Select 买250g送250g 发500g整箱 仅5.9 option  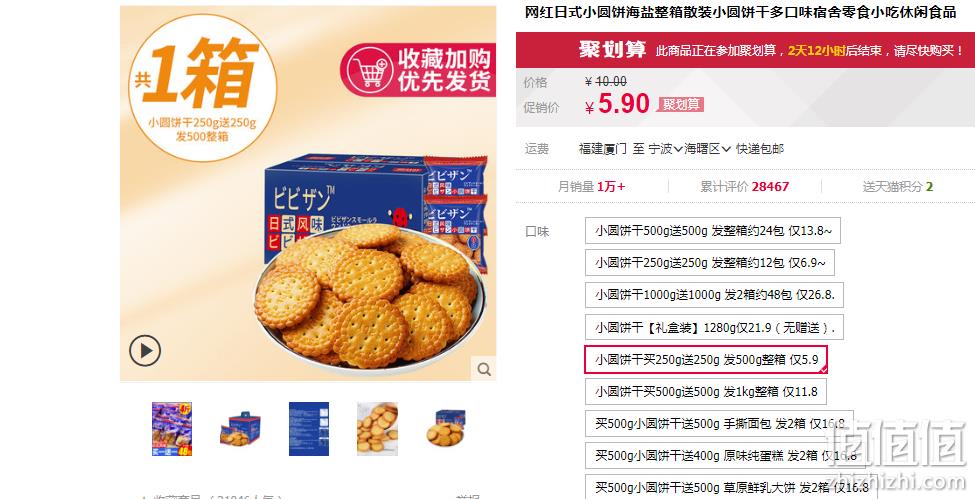pyautogui.click(x=706, y=360)
